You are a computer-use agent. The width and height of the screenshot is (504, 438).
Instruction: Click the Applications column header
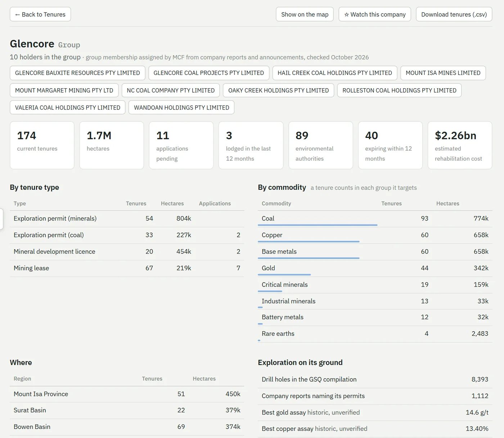215,204
